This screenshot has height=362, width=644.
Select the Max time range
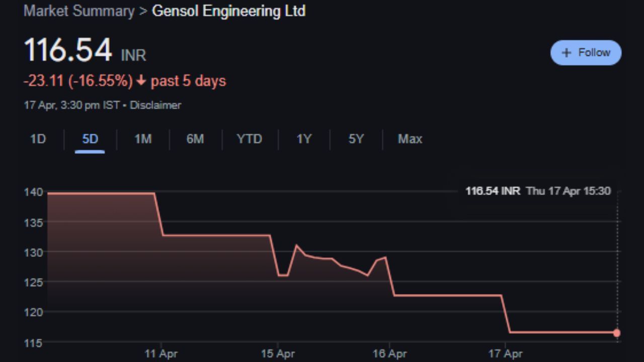pyautogui.click(x=410, y=139)
